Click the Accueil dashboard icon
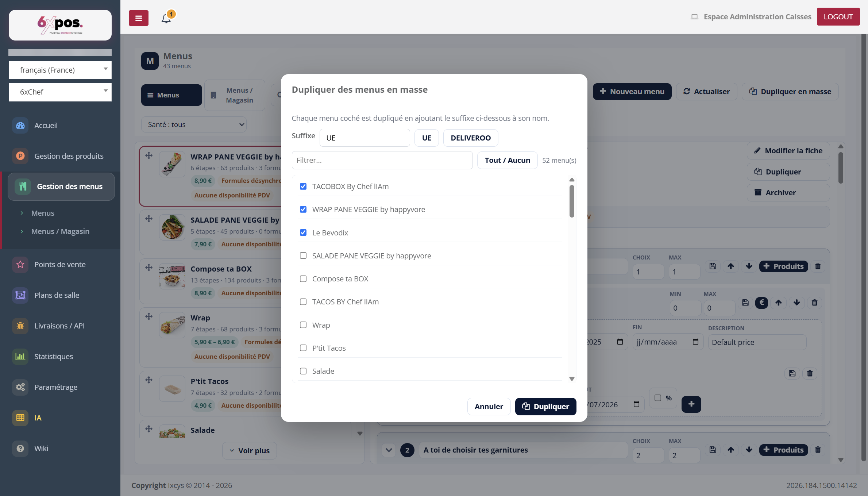Image resolution: width=868 pixels, height=496 pixels. click(x=20, y=126)
